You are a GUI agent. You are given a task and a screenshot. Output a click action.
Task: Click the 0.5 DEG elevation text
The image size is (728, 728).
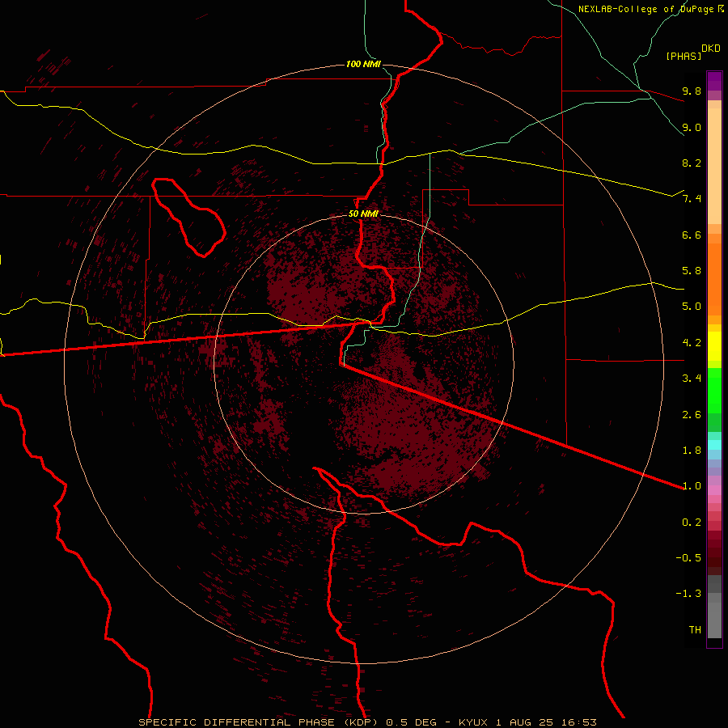(x=412, y=722)
